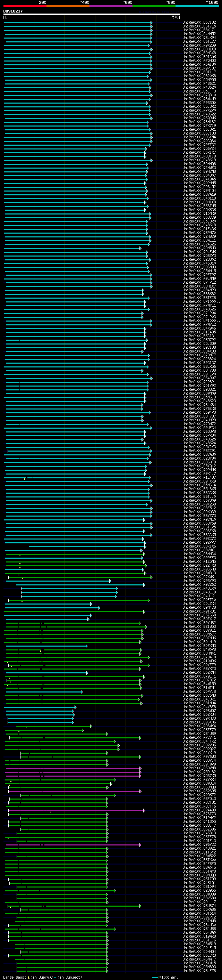Select the UniRef100_C5X6G6 label

pos(199,210)
